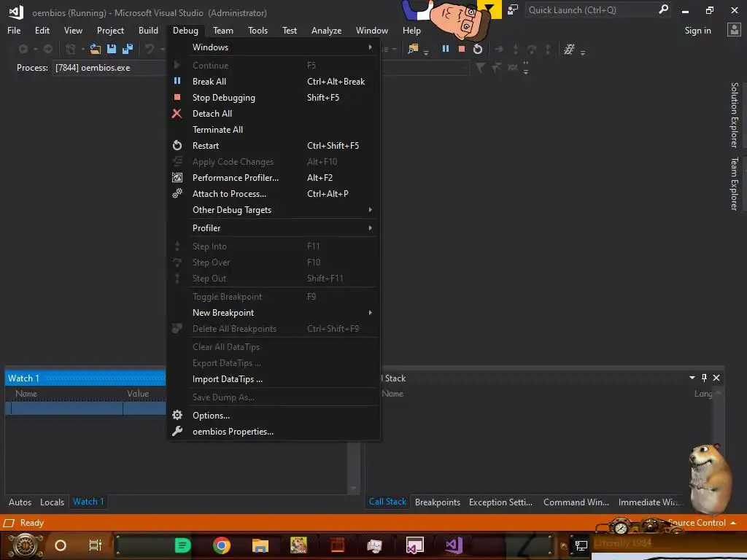Click the code map hash toolbar icon
This screenshot has height=560, width=747.
(x=569, y=49)
